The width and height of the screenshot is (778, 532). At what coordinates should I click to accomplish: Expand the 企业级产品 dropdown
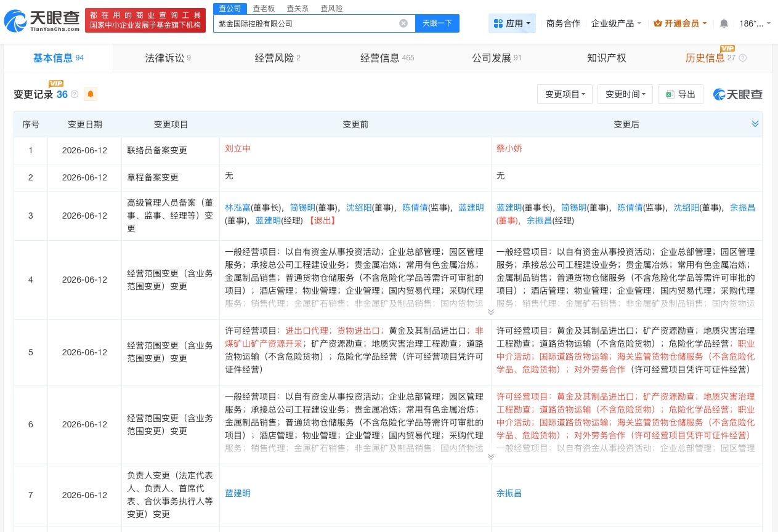616,23
